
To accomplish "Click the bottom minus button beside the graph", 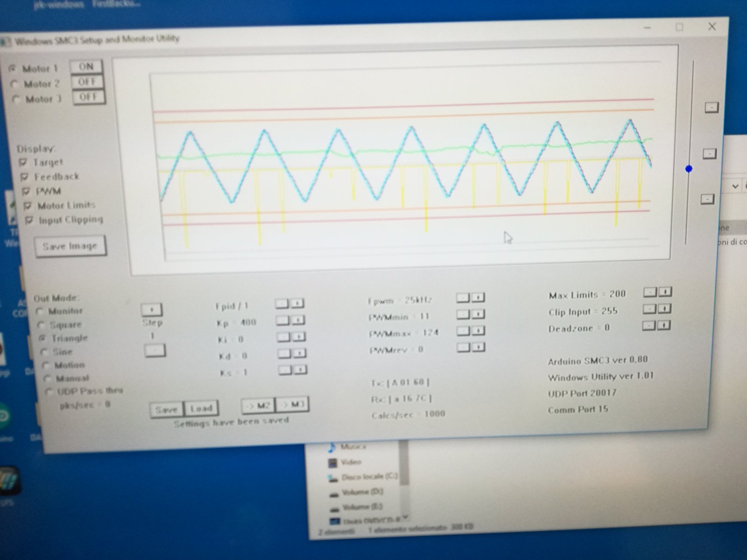I will (x=708, y=199).
